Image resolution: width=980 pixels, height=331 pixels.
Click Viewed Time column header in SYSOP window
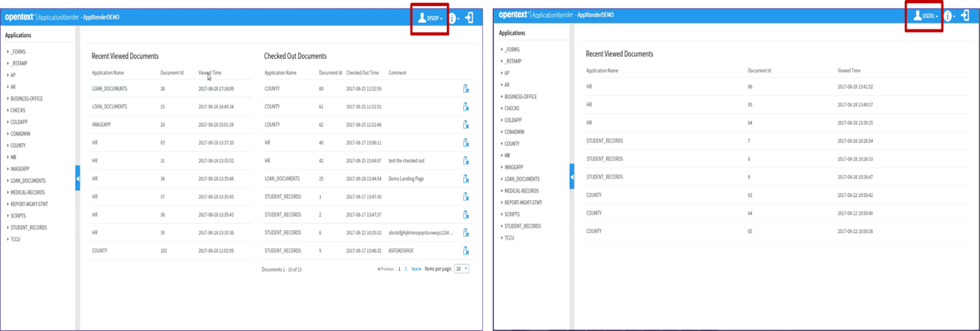210,73
